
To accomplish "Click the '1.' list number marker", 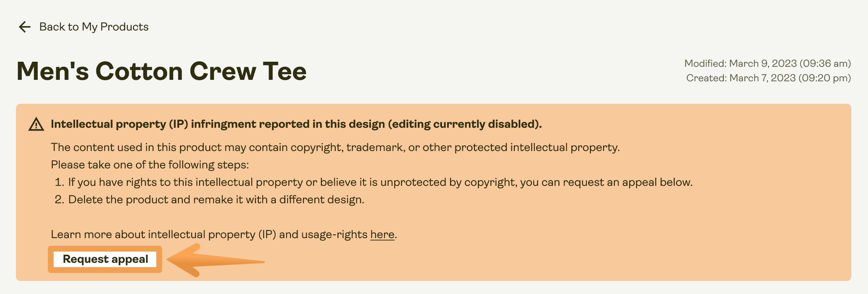I will [x=59, y=182].
